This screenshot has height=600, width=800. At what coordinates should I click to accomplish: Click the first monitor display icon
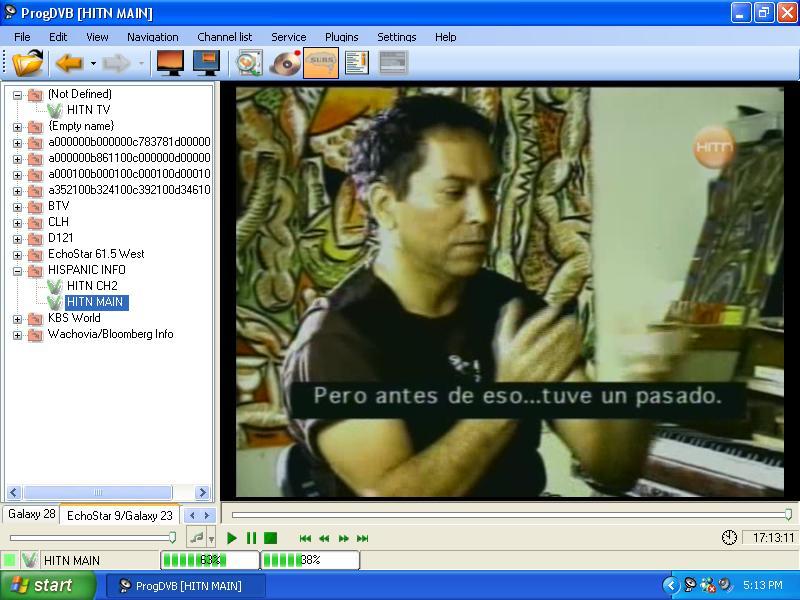coord(170,63)
